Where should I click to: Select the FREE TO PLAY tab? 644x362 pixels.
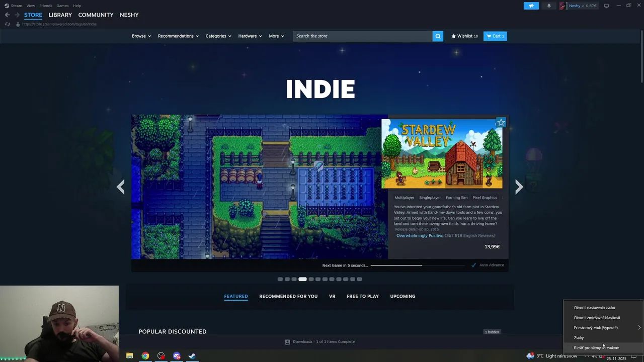(363, 297)
